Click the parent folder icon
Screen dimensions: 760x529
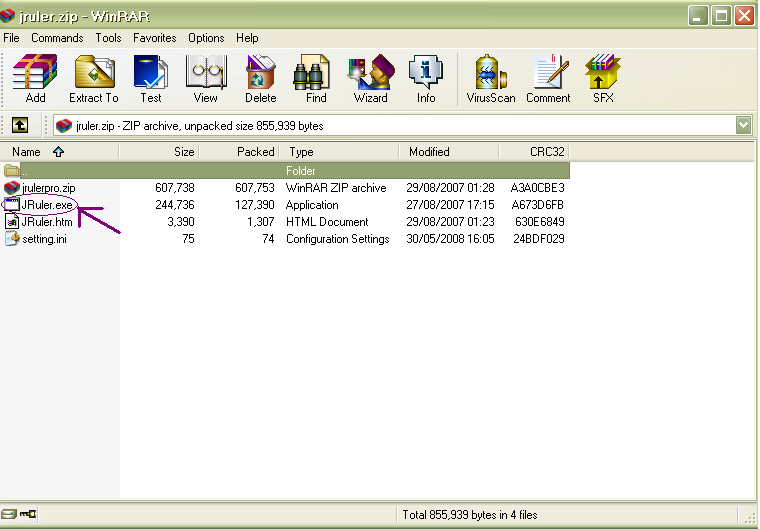click(x=12, y=171)
